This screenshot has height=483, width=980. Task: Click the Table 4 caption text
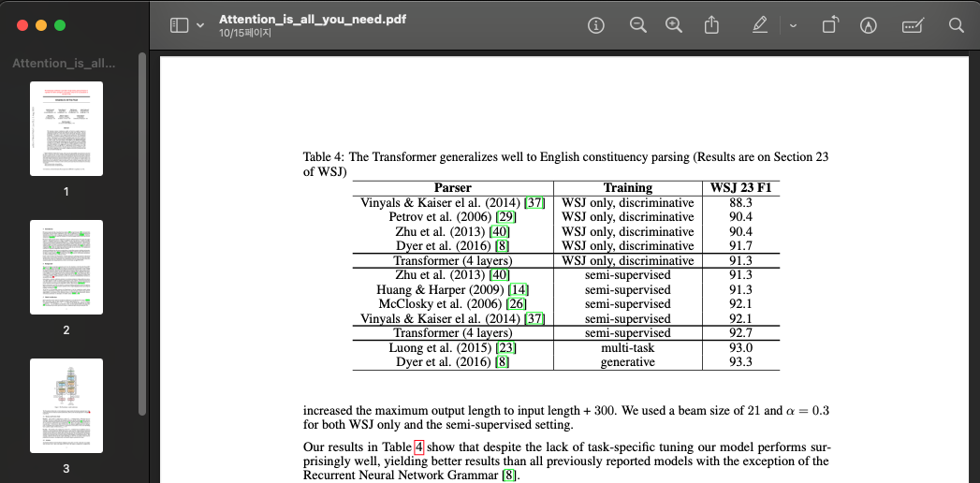pyautogui.click(x=565, y=164)
